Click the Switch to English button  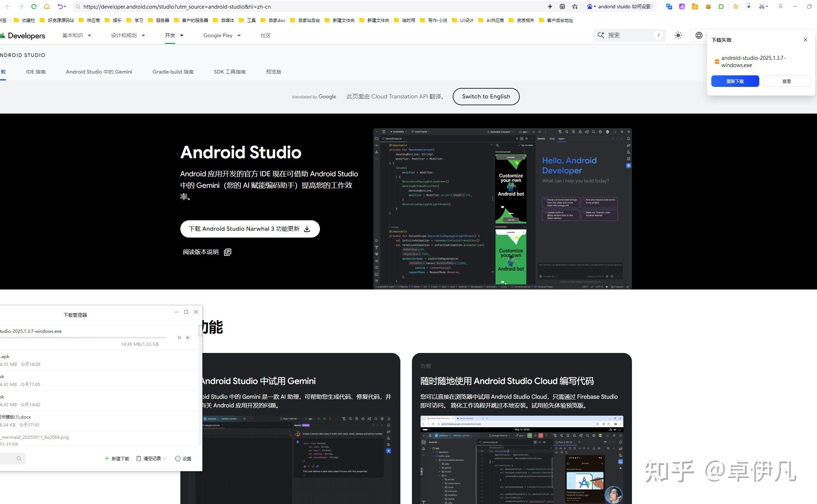point(486,97)
